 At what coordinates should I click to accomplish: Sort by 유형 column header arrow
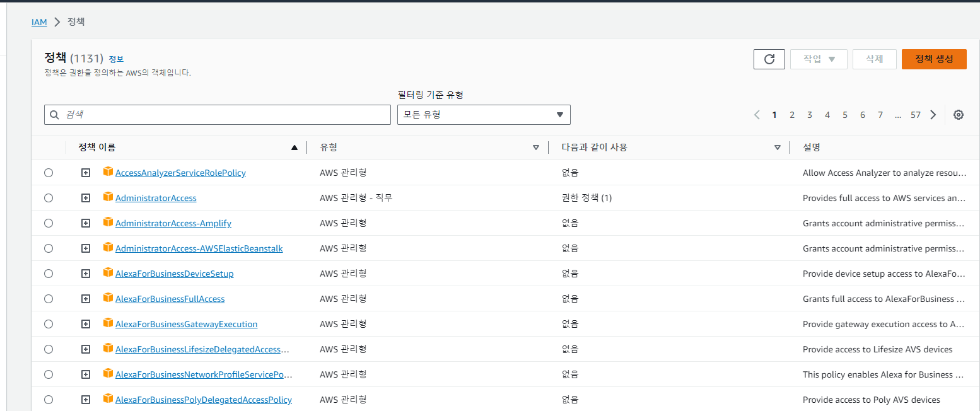[536, 148]
